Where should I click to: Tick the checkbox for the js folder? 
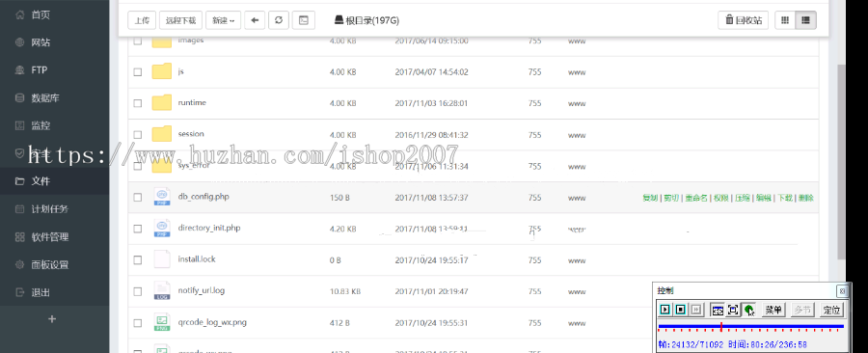click(138, 72)
